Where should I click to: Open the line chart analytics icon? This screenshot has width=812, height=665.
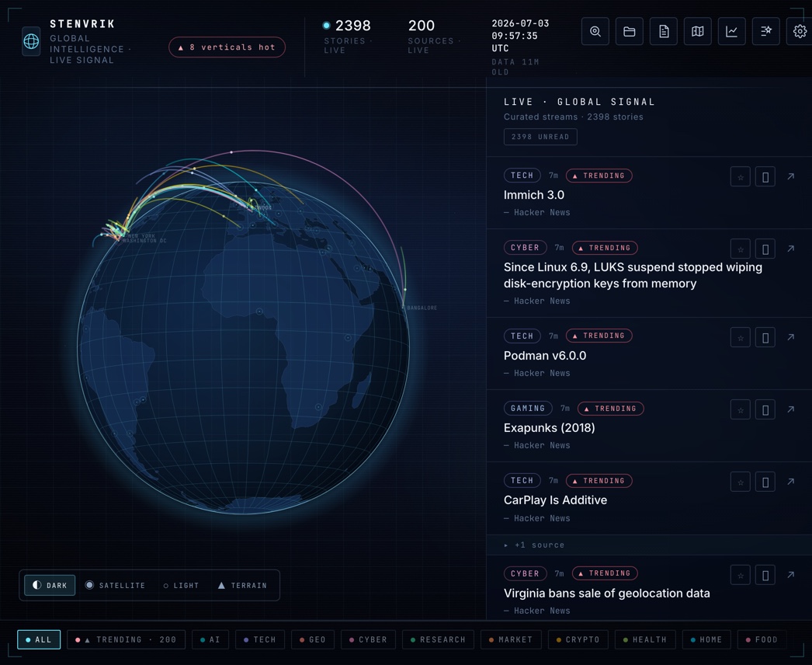tap(732, 32)
